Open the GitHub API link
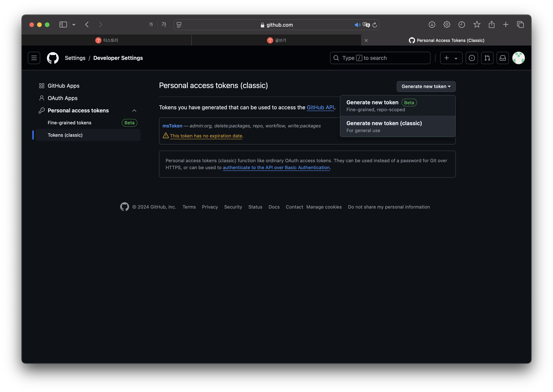This screenshot has width=553, height=392. 320,107
